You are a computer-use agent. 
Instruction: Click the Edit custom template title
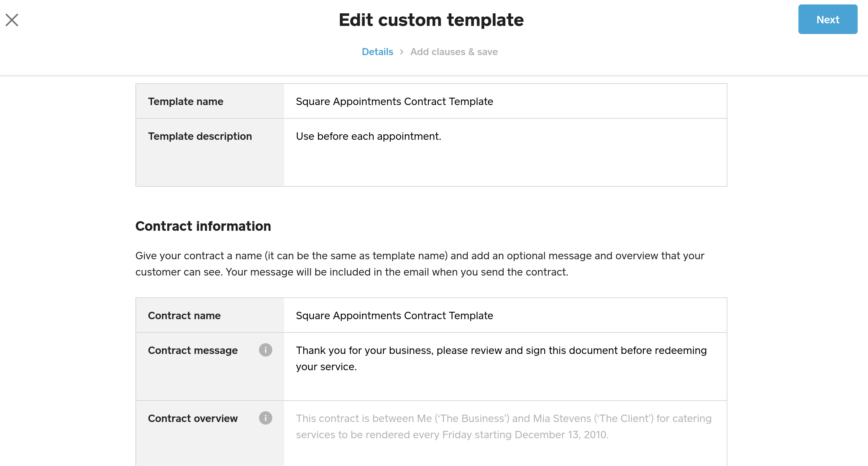pos(431,20)
